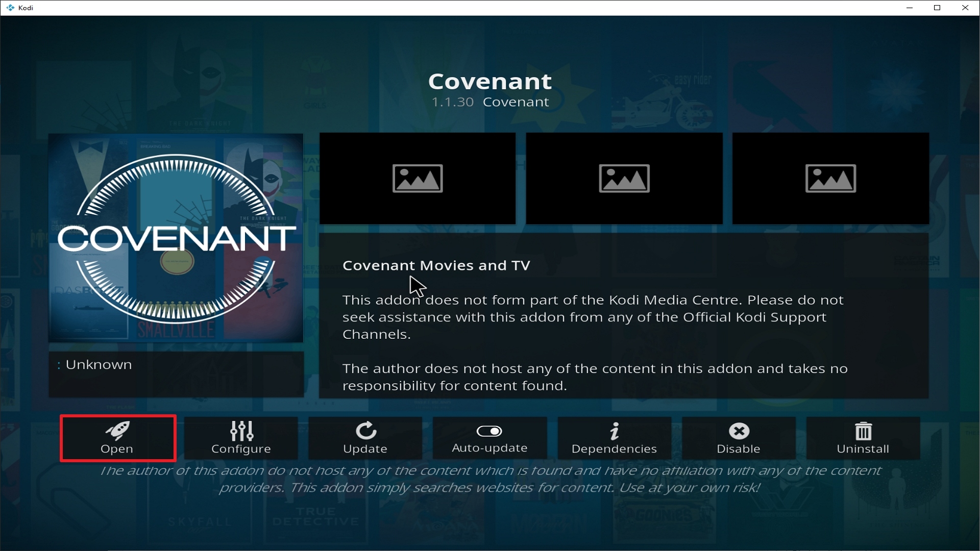Click the 'Covenant Movies and TV' heading
The height and width of the screenshot is (551, 980).
[436, 265]
